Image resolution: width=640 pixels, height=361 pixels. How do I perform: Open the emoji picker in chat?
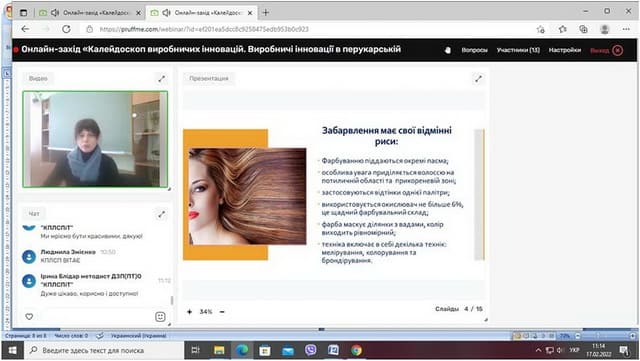[160, 316]
